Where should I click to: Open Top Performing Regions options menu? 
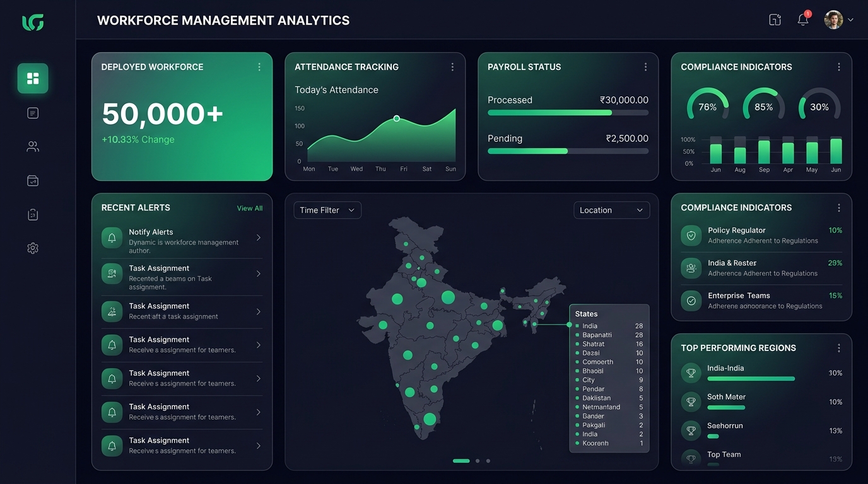(839, 348)
